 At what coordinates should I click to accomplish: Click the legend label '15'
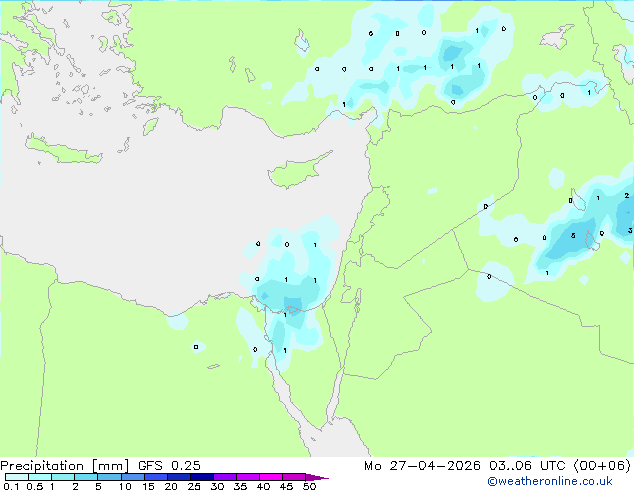(x=148, y=486)
